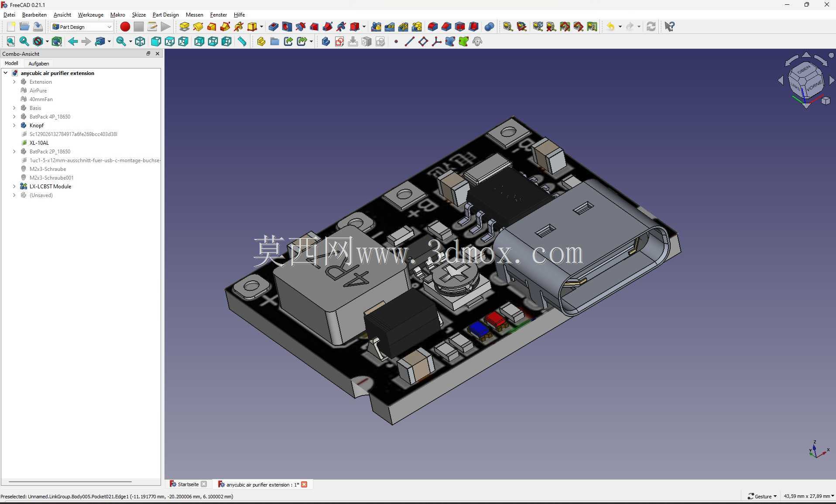The image size is (836, 504).
Task: Click the Pad tool icon
Action: [x=184, y=27]
